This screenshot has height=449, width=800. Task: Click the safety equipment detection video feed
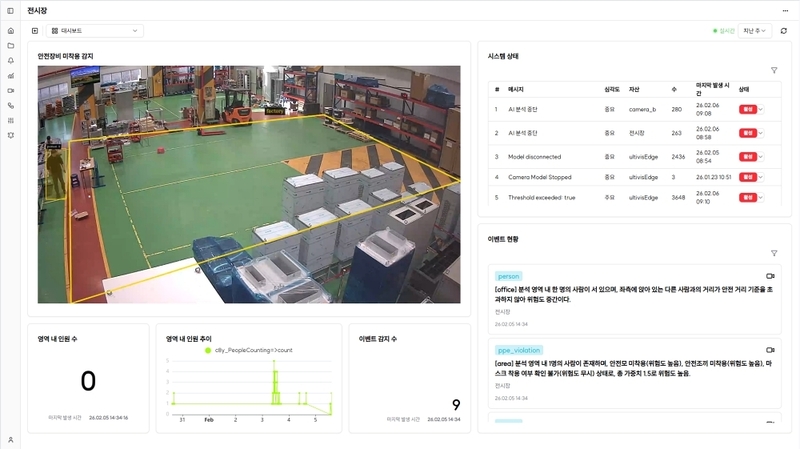pos(249,185)
